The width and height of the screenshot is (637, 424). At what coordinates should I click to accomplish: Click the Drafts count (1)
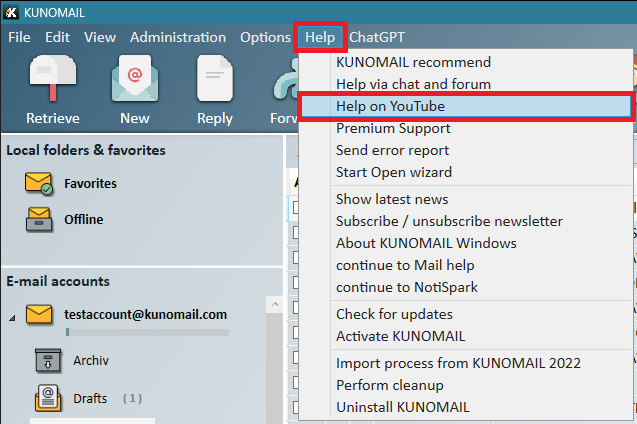(x=132, y=398)
